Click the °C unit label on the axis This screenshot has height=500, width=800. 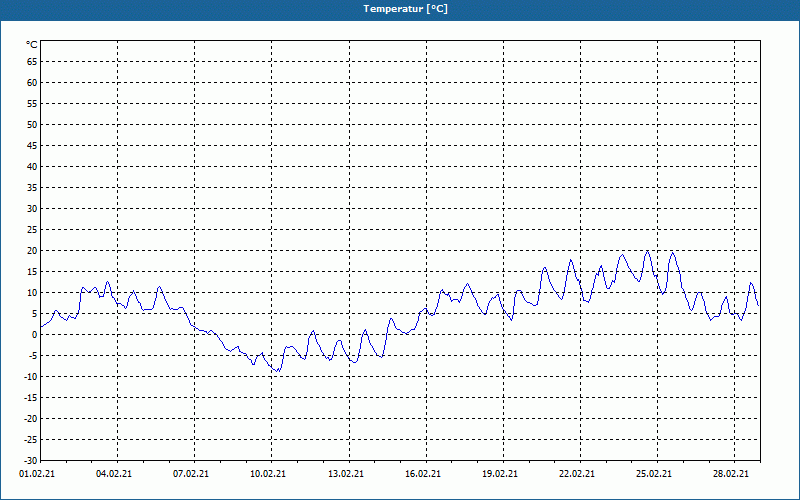[x=32, y=45]
